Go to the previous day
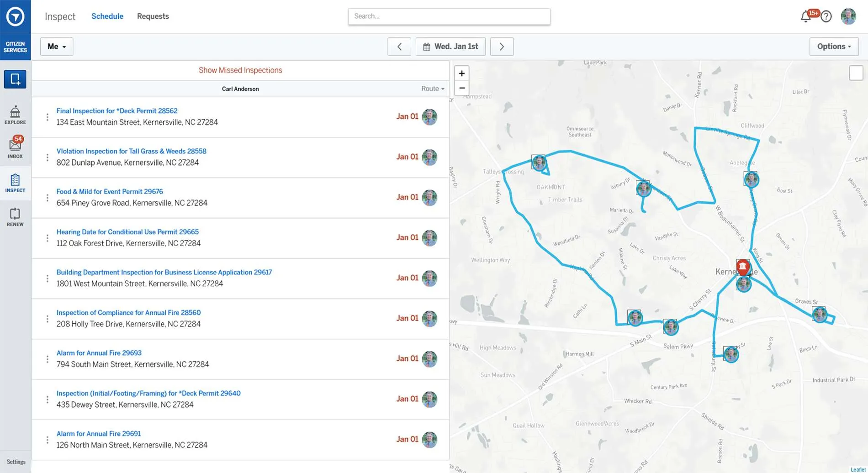This screenshot has height=473, width=868. point(399,47)
